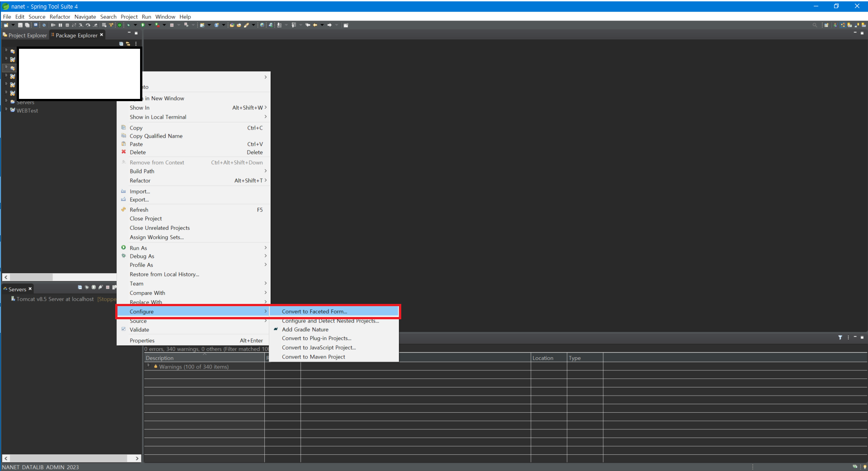868x471 pixels.
Task: Click the red Delete icon in the context menu
Action: coord(123,152)
